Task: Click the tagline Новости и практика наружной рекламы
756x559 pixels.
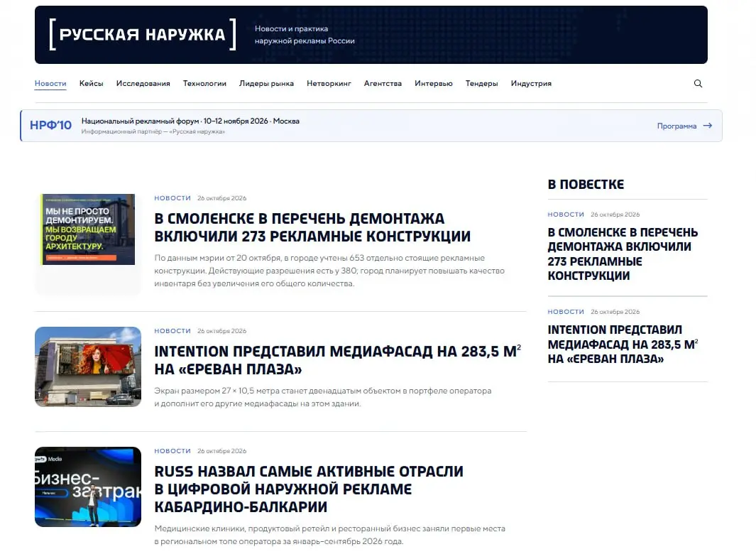Action: 305,35
